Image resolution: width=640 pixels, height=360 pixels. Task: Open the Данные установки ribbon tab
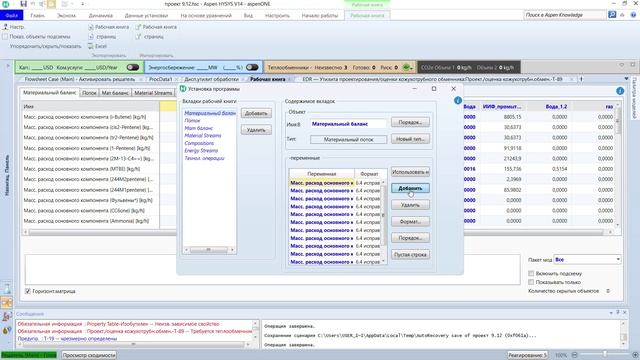[146, 16]
